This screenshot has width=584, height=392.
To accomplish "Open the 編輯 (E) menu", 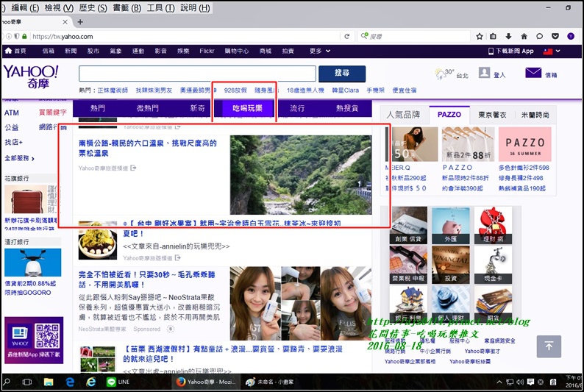I will click(x=25, y=8).
